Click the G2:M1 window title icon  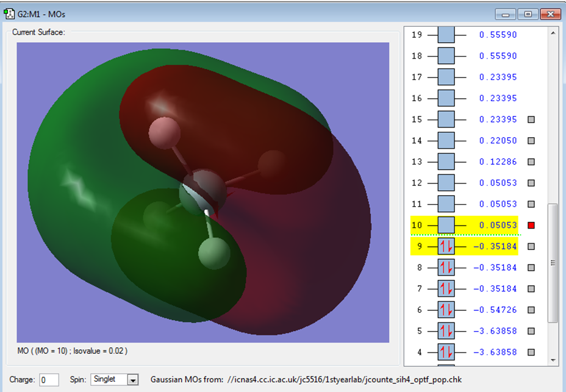(9, 14)
